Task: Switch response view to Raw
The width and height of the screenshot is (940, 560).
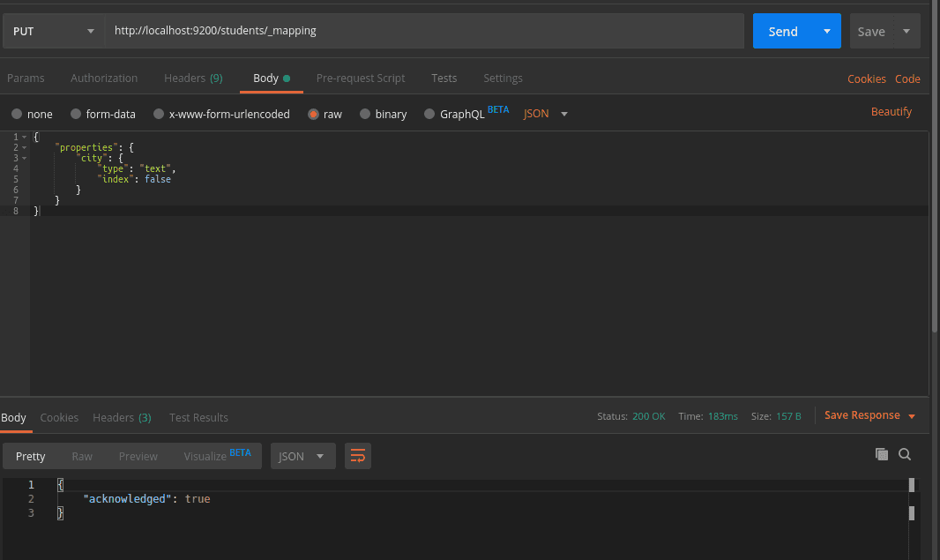Action: pyautogui.click(x=82, y=456)
